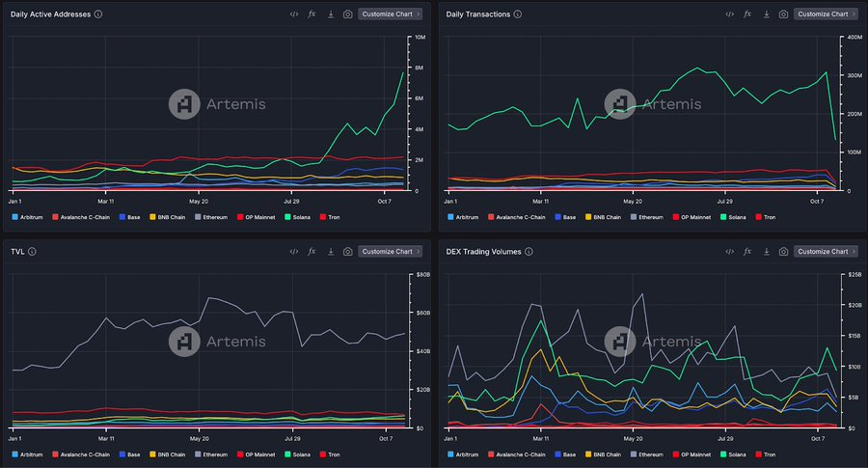Expand Customize Chart for Daily Active Addresses
Viewport: 868px width, 468px height.
coord(391,14)
